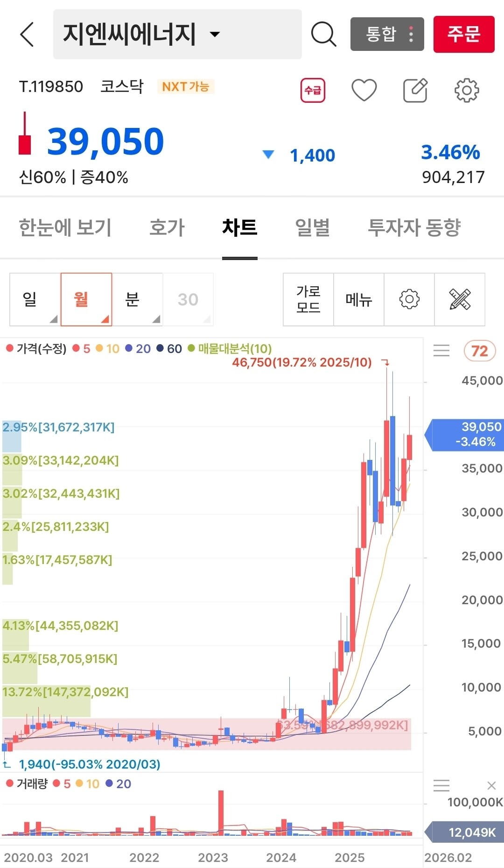
Task: Open chart settings gear in chart toolbar
Action: (409, 299)
